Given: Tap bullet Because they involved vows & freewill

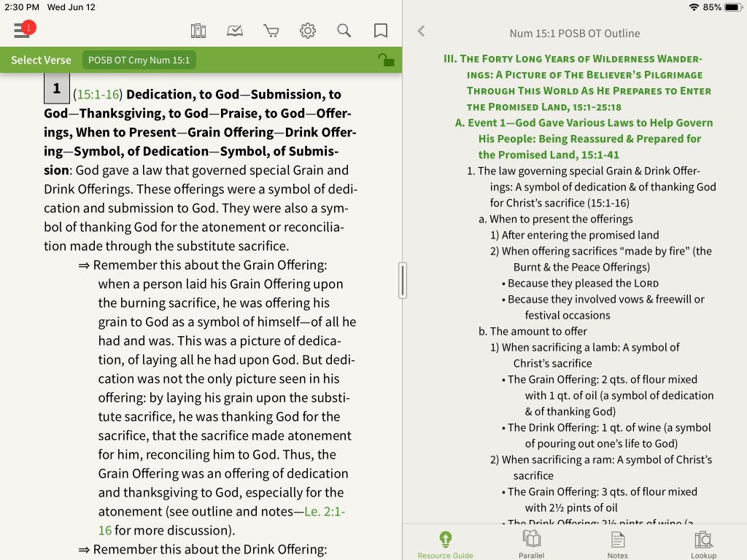Looking at the screenshot, I should point(603,307).
